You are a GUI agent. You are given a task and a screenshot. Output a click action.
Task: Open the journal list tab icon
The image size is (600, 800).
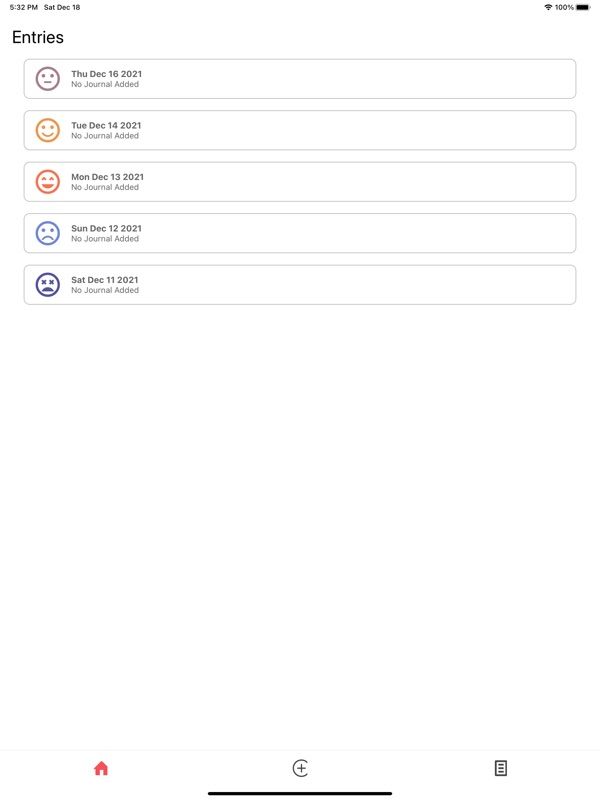[501, 768]
